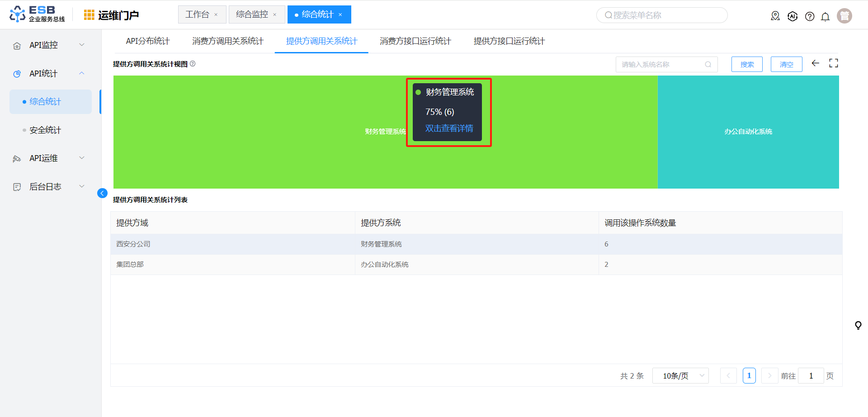Click the 清空 button

pos(786,64)
